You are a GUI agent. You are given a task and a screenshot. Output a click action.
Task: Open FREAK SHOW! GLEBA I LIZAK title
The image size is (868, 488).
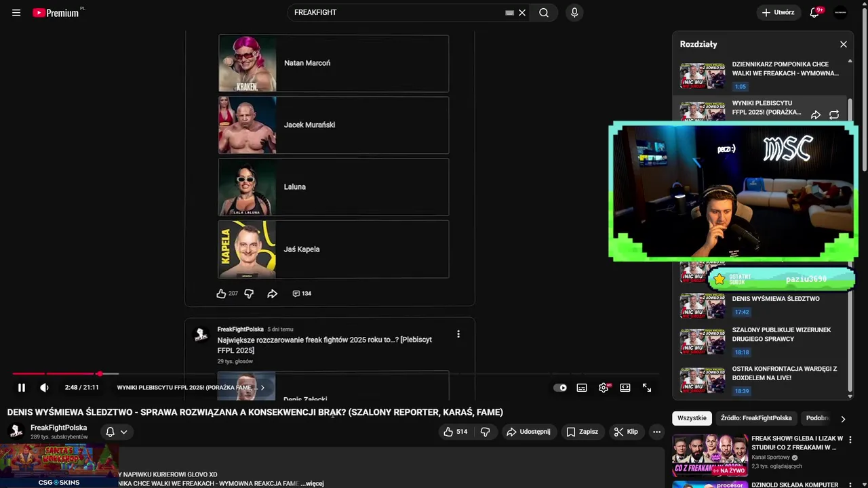(797, 443)
